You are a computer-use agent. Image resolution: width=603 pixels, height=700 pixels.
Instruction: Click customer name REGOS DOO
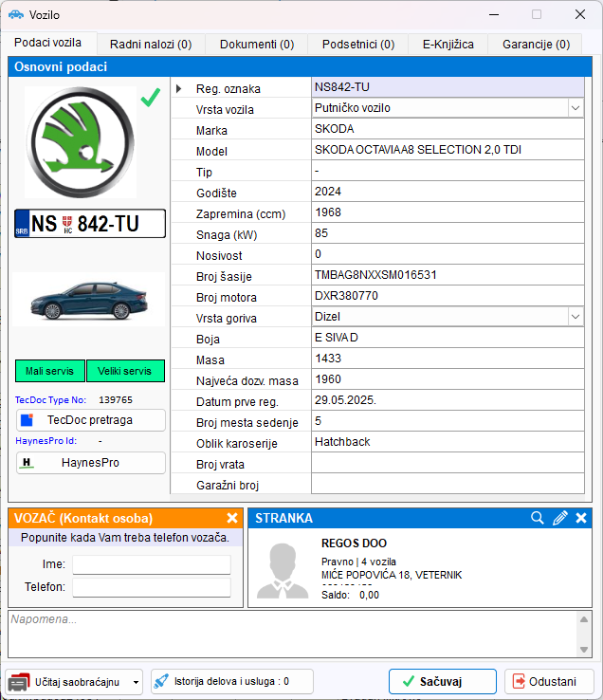354,543
